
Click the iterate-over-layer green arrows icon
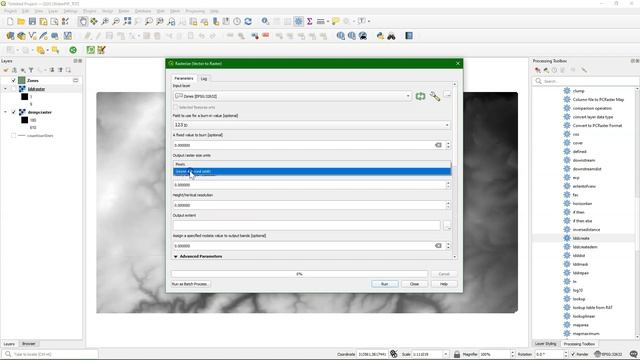point(420,96)
